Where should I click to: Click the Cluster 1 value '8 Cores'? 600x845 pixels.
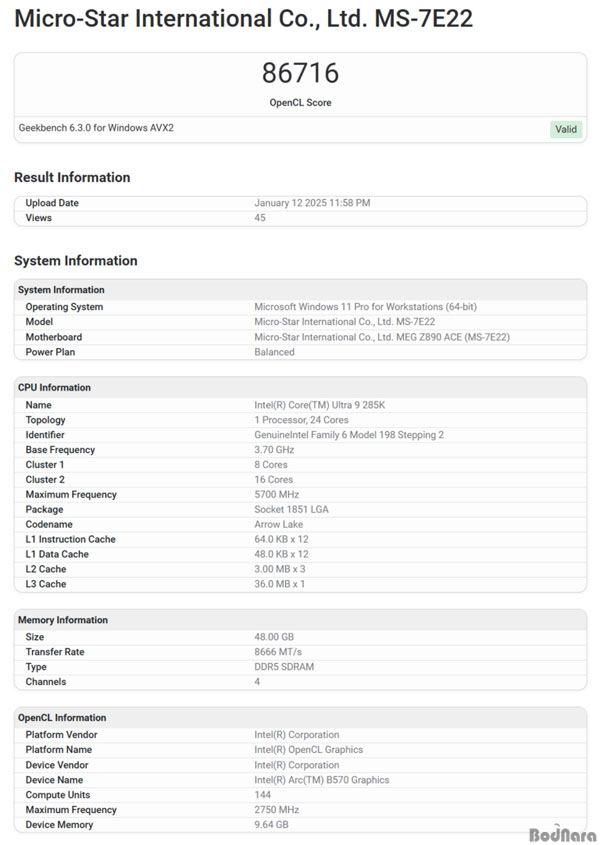pos(271,465)
